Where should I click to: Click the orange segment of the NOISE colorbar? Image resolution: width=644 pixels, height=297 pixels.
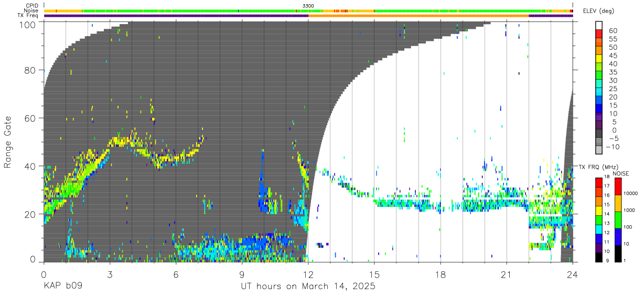click(618, 203)
